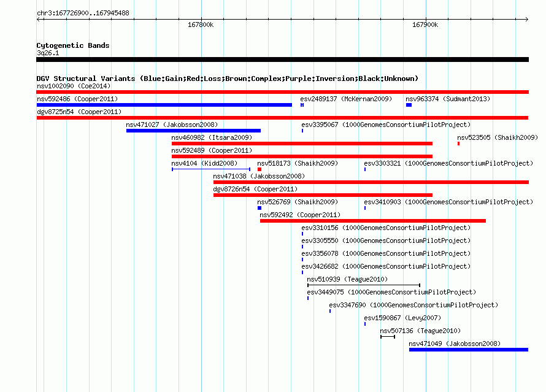The image size is (546, 392).
Task: Click the blue nsv592486 gain bar
Action: [164, 105]
